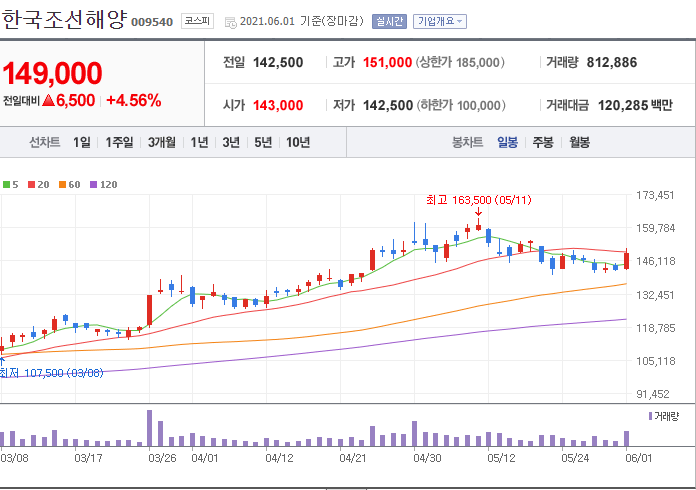Click the lower limit 100,000
Viewport: 696px width, 490px height.
click(x=478, y=106)
